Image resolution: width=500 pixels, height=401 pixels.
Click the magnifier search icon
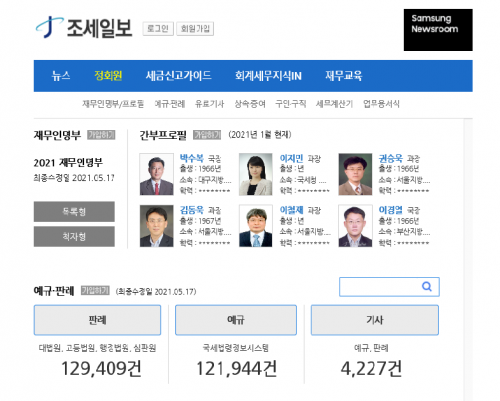pyautogui.click(x=427, y=286)
